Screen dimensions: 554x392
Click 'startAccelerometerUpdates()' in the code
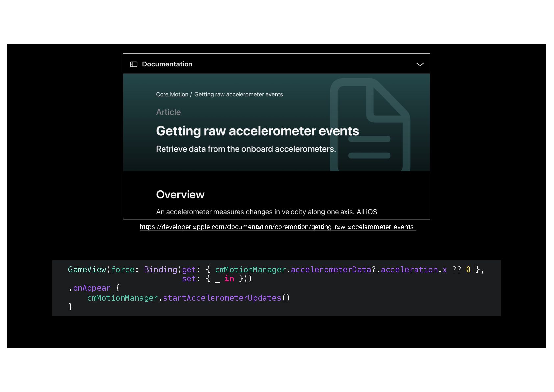pyautogui.click(x=226, y=298)
